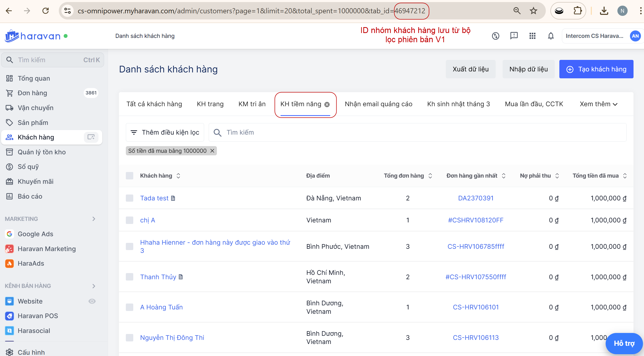This screenshot has width=644, height=356.
Task: Open Đơn hàng in the sidebar
Action: coord(32,93)
